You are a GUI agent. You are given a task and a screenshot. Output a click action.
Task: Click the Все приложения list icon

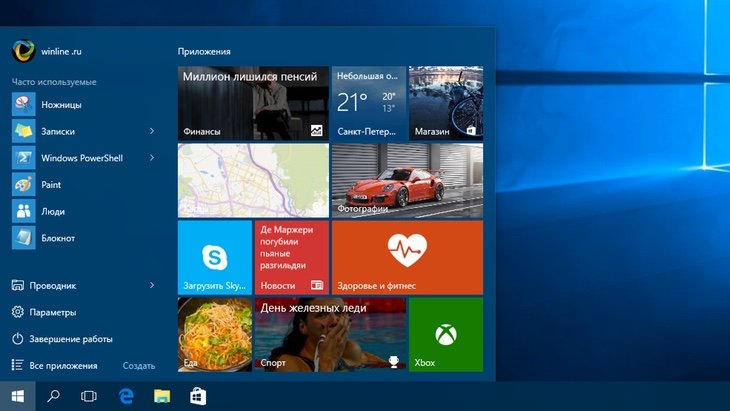tap(18, 365)
